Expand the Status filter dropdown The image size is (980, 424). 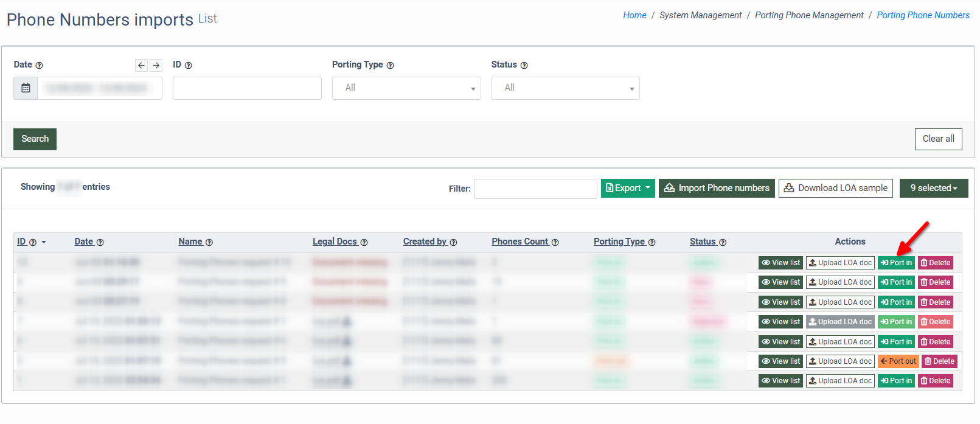point(565,88)
